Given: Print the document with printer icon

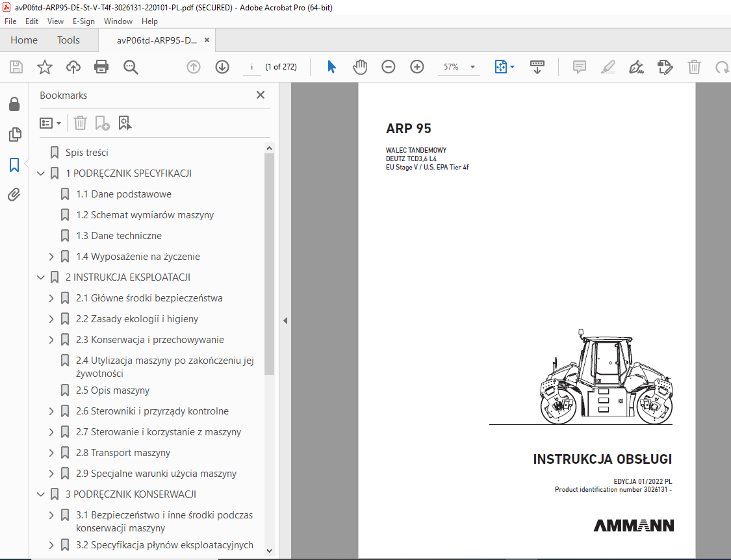Looking at the screenshot, I should 101,67.
